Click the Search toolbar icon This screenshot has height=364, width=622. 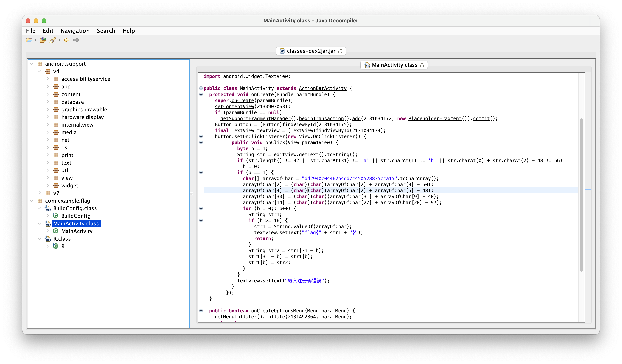[x=53, y=40]
